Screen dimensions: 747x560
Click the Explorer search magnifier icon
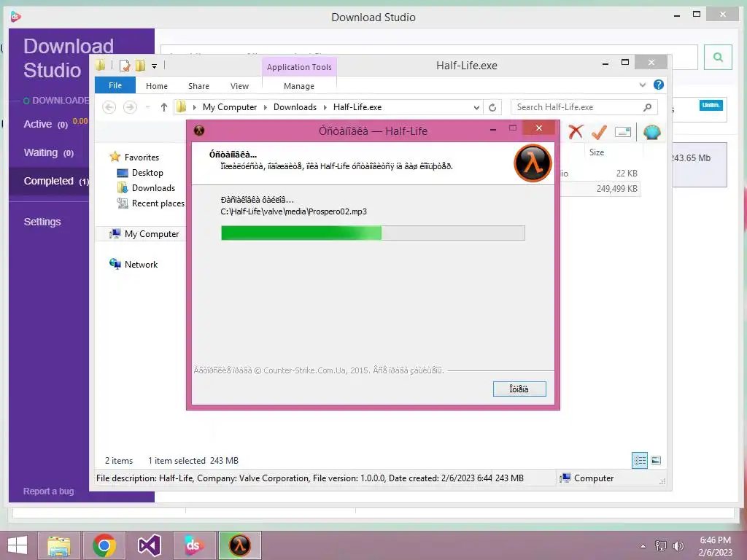(648, 107)
